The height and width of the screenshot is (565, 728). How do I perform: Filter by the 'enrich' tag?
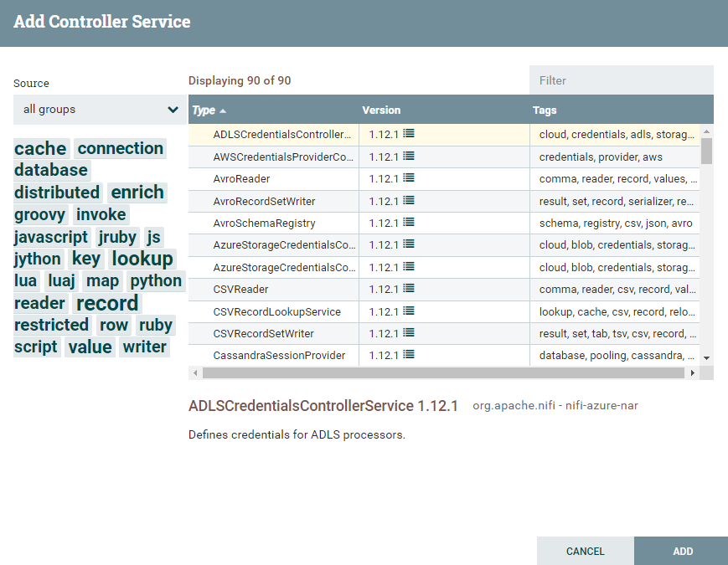[137, 193]
